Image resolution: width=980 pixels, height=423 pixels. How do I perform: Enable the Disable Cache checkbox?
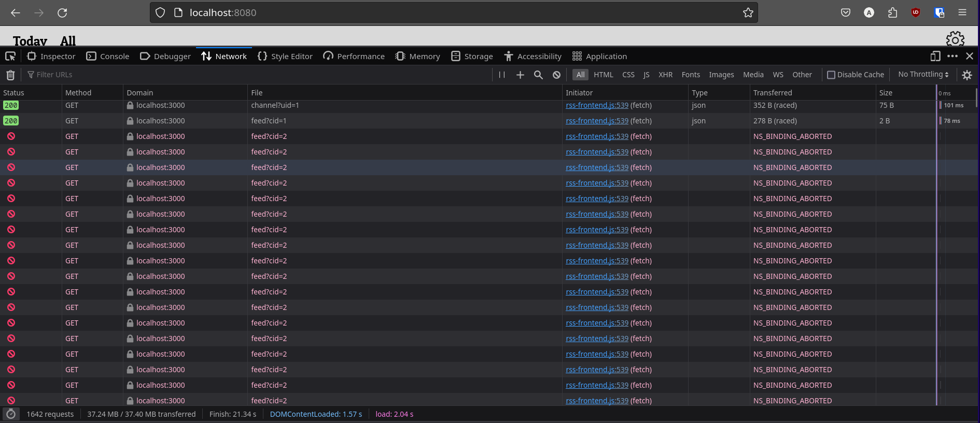[x=831, y=75]
